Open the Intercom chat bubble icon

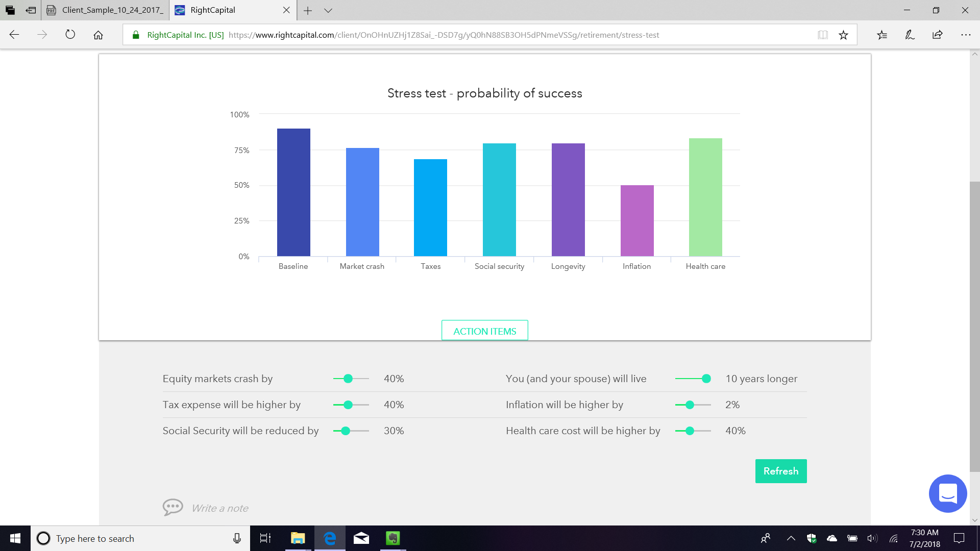[948, 493]
